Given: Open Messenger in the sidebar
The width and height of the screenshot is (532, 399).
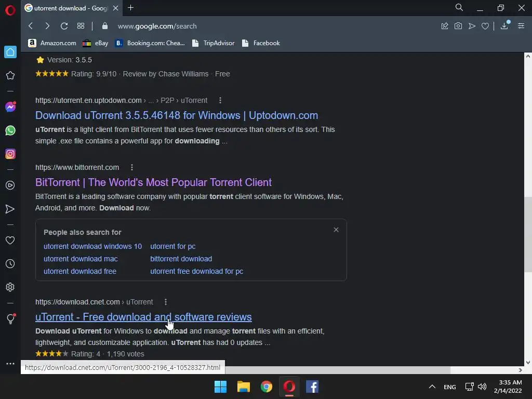Looking at the screenshot, I should [10, 107].
